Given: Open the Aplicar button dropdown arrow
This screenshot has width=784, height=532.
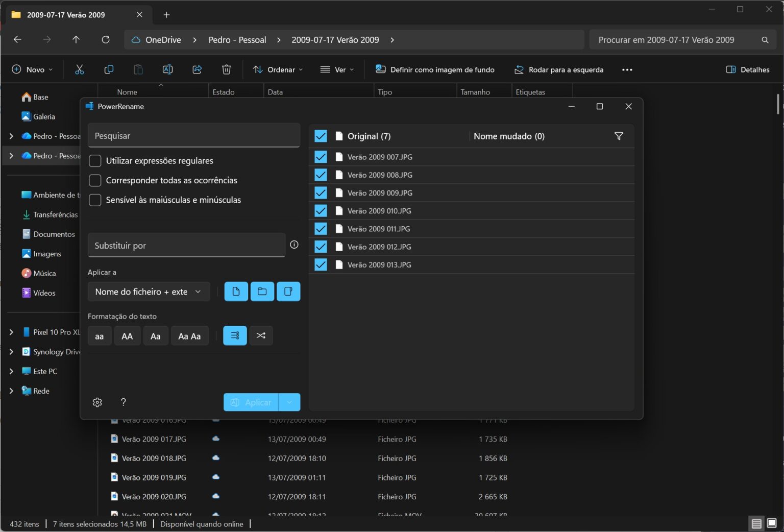Looking at the screenshot, I should [x=289, y=402].
